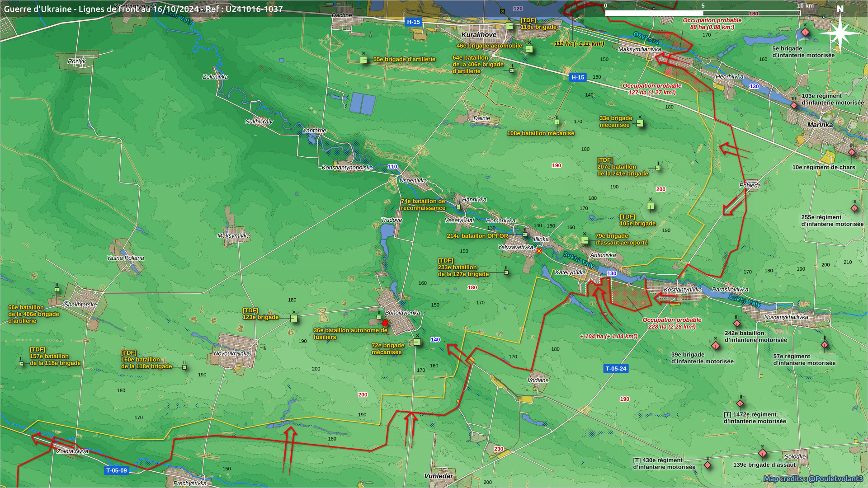Image resolution: width=868 pixels, height=488 pixels.
Task: Click the T-05-24 road sign
Action: [616, 369]
